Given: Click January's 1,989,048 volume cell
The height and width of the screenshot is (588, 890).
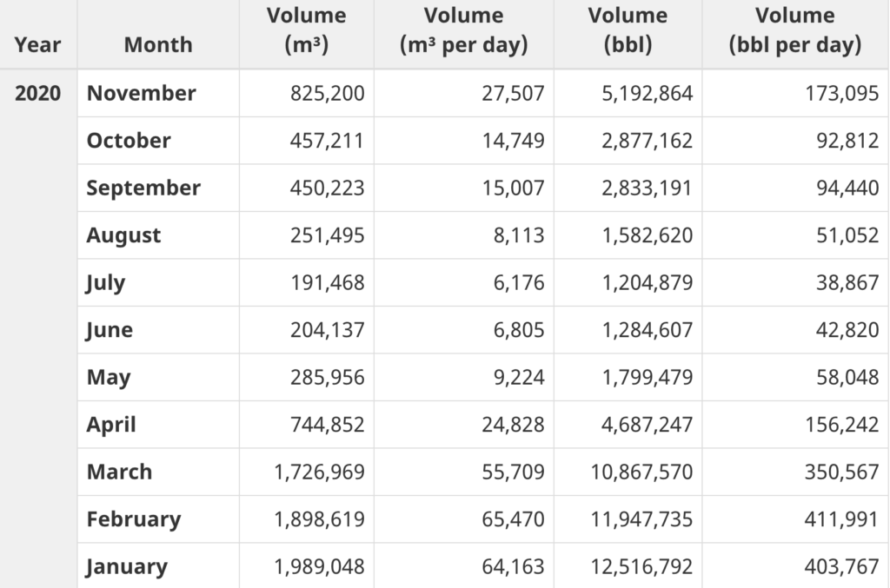Looking at the screenshot, I should click(x=319, y=566).
